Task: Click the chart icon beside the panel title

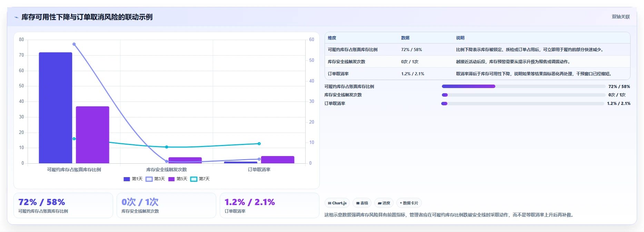Action: pyautogui.click(x=17, y=17)
